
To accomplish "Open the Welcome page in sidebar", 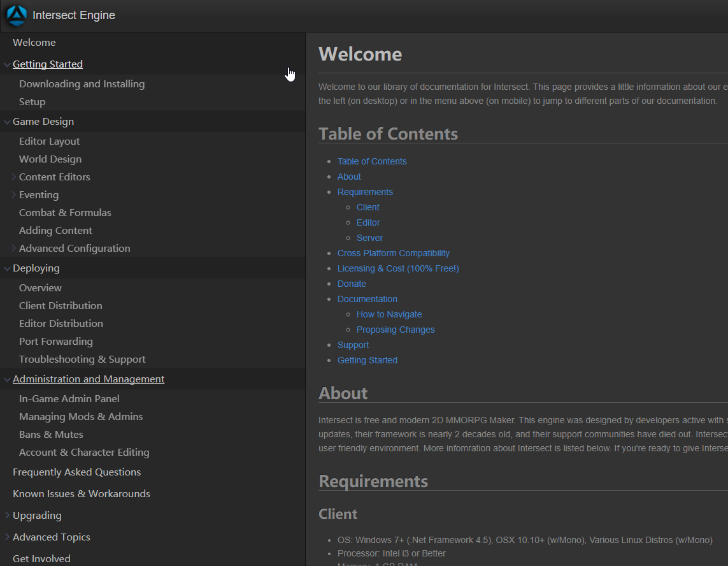I will pos(34,42).
